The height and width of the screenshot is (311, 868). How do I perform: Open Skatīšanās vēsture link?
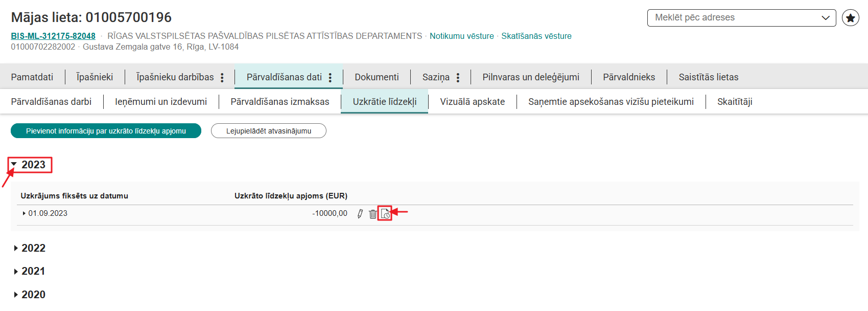click(x=536, y=36)
